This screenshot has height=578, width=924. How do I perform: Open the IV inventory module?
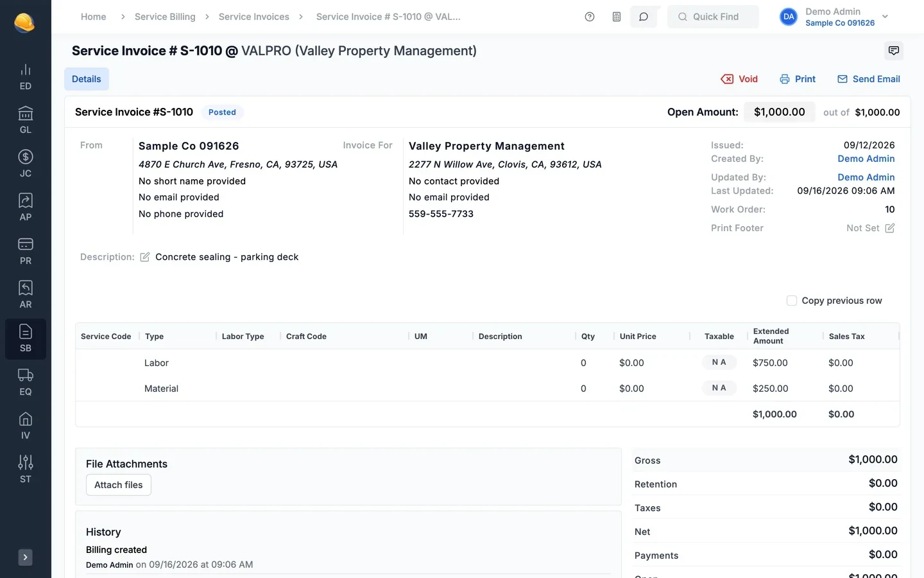pos(26,426)
